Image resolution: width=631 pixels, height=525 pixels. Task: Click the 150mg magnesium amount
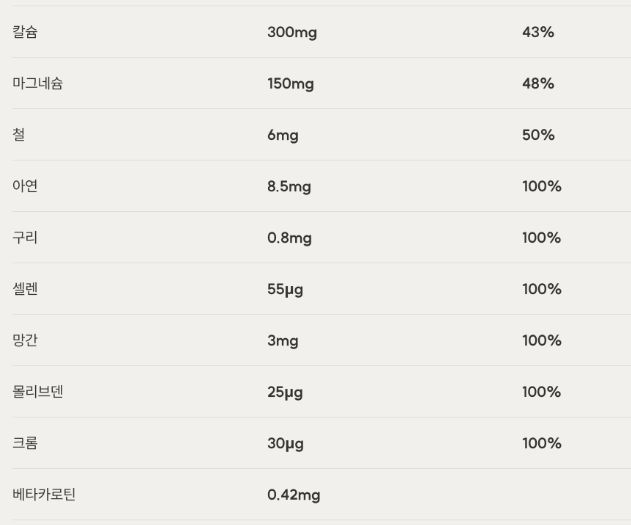coord(290,84)
